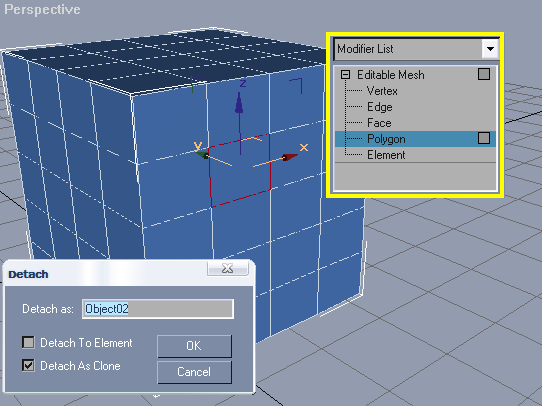Click the green Y axis gizmo arrow
This screenshot has height=406, width=542.
coord(202,155)
